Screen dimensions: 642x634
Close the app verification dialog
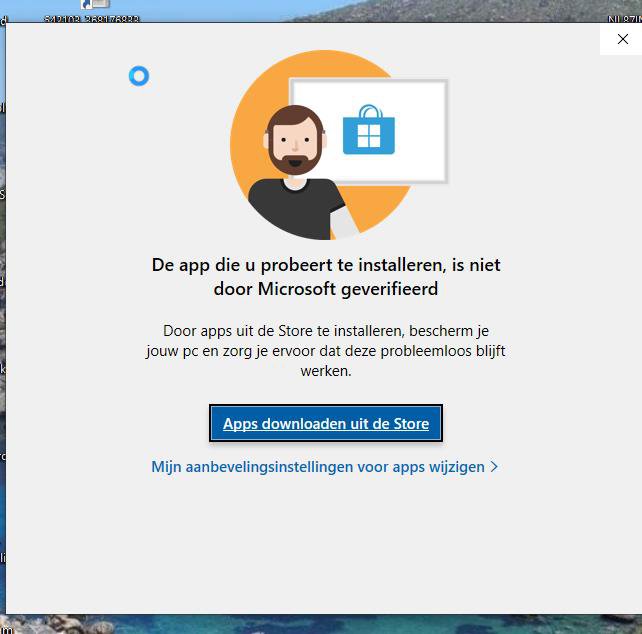[622, 39]
